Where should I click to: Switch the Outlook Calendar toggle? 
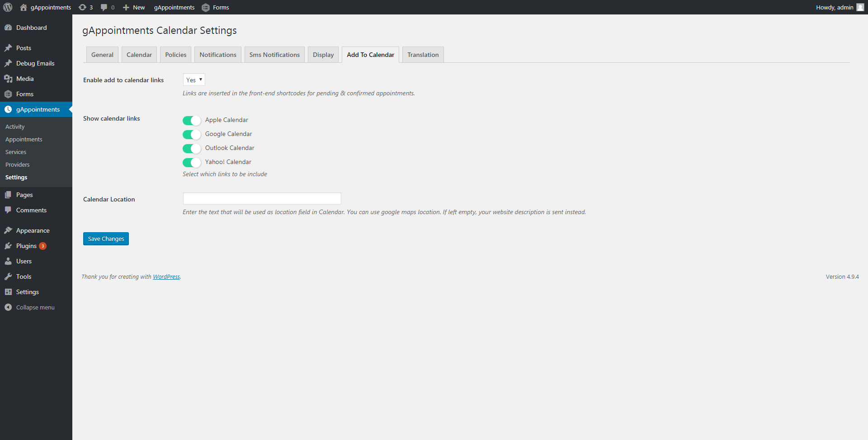192,148
